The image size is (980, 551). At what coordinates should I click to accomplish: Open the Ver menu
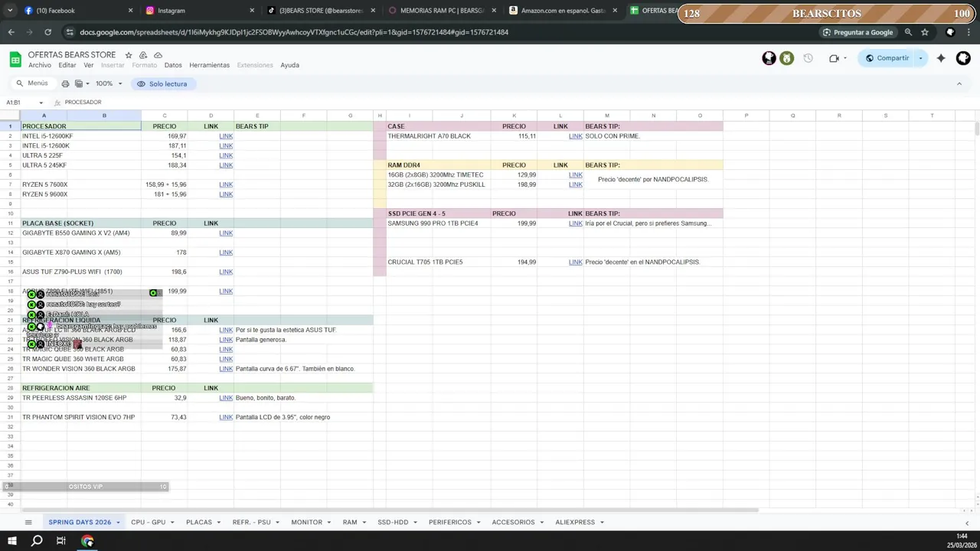point(89,65)
